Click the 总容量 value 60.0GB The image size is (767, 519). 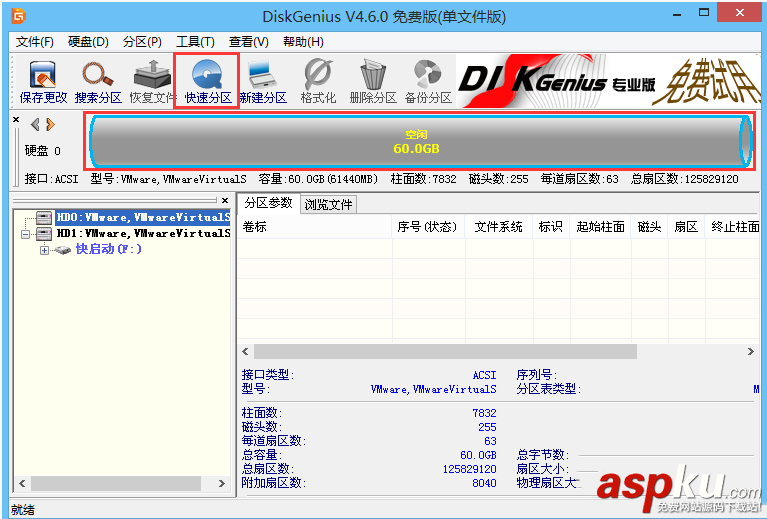[x=478, y=455]
